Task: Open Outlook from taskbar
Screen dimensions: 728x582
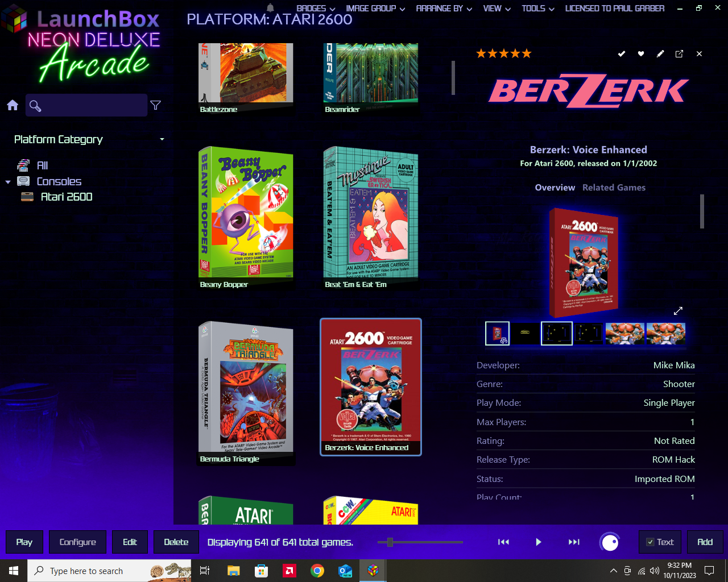Action: click(x=345, y=571)
